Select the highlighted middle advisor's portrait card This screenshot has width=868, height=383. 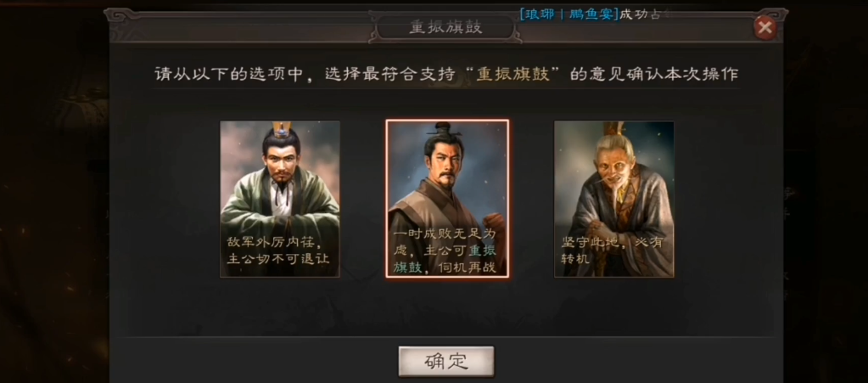[x=447, y=199]
